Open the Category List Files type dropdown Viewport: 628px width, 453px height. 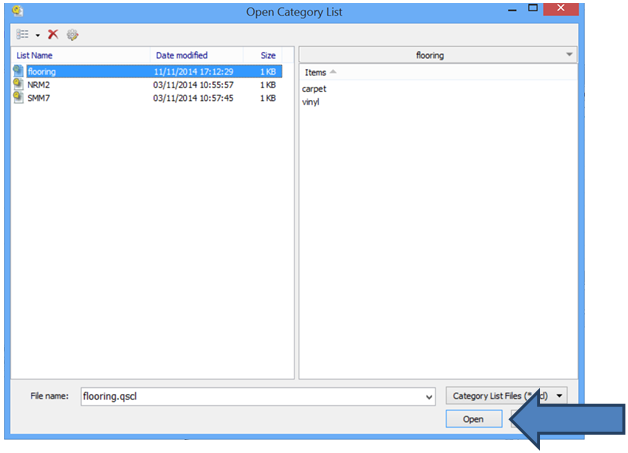point(560,396)
